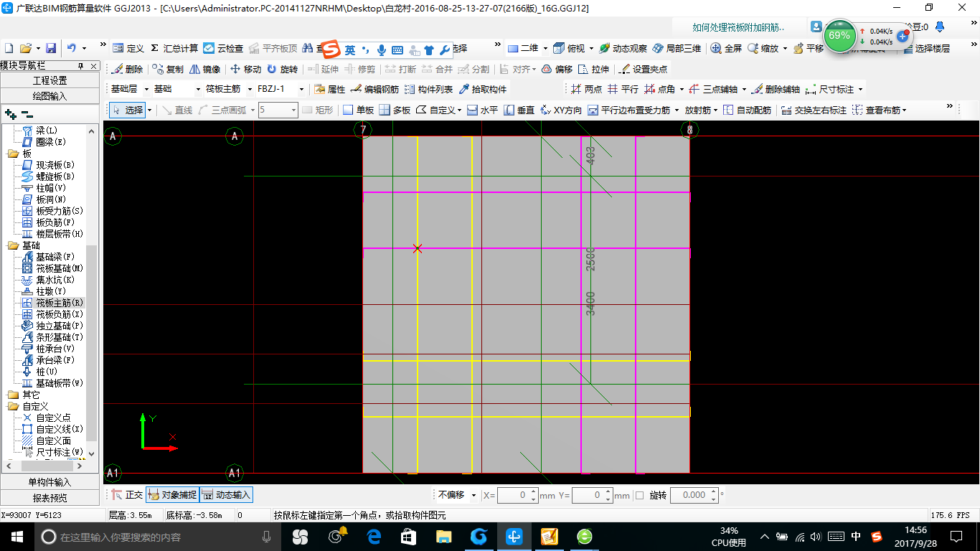Click 平行 parallel axis tool
This screenshot has height=551, width=980.
[x=623, y=89]
